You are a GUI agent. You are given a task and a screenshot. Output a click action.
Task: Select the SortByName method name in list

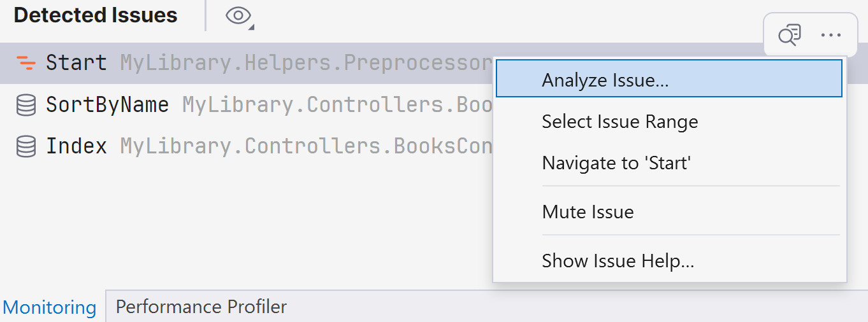pyautogui.click(x=107, y=105)
